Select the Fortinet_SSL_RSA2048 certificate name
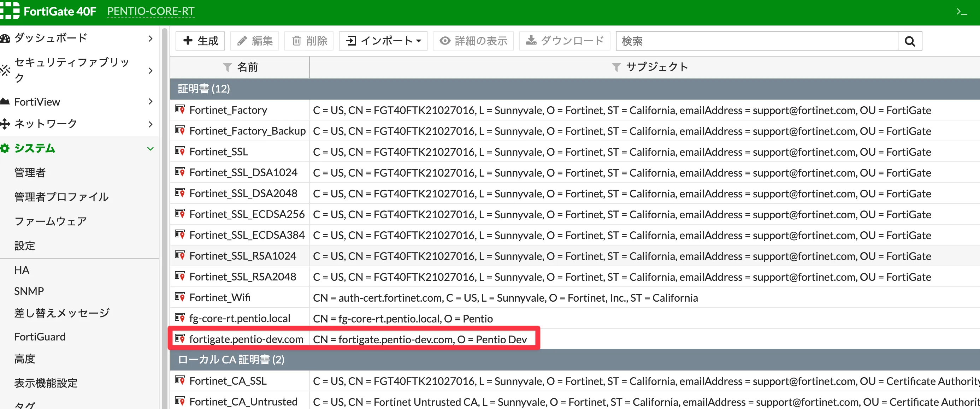This screenshot has width=980, height=409. (243, 277)
